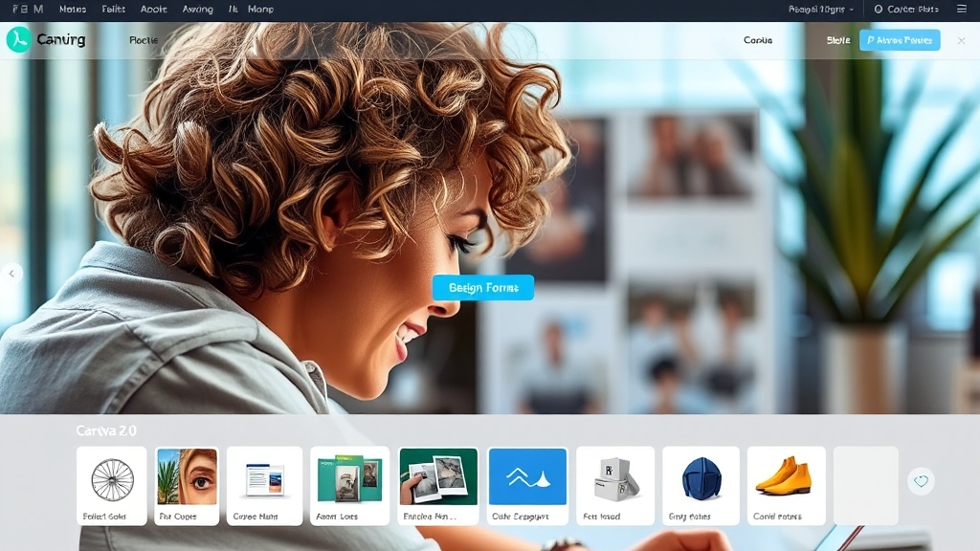
Task: Click the left carousel arrow
Action: 11,274
